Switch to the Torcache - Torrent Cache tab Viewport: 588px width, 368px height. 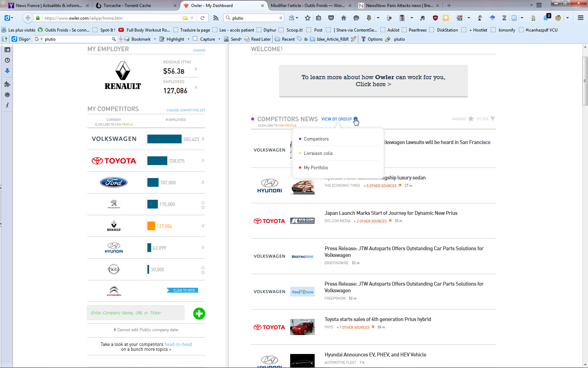pyautogui.click(x=136, y=5)
